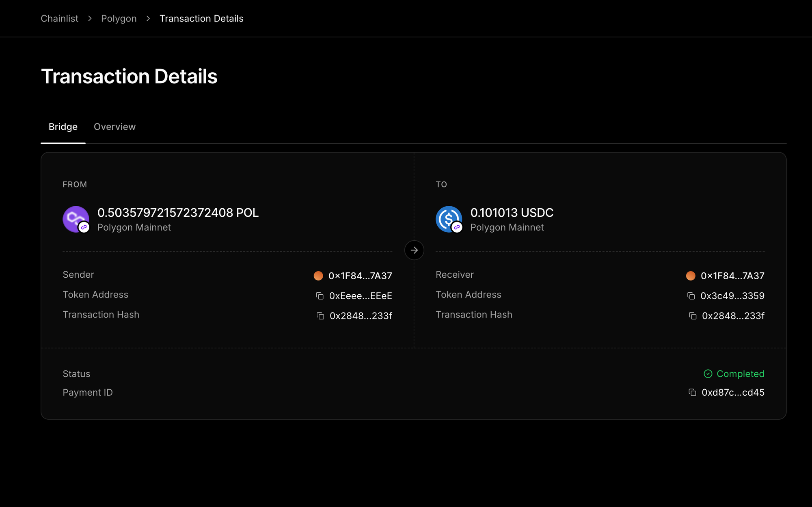
Task: Open receiver address 0x1F84...7A37
Action: (x=732, y=276)
